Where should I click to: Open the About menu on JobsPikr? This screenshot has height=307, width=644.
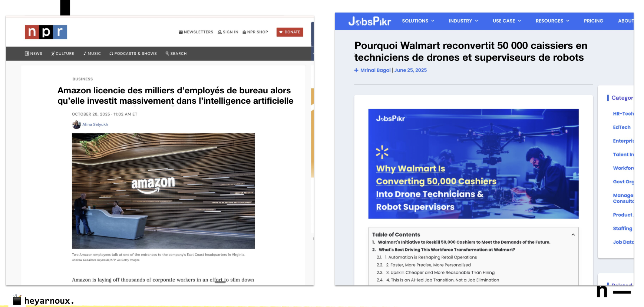coord(625,21)
